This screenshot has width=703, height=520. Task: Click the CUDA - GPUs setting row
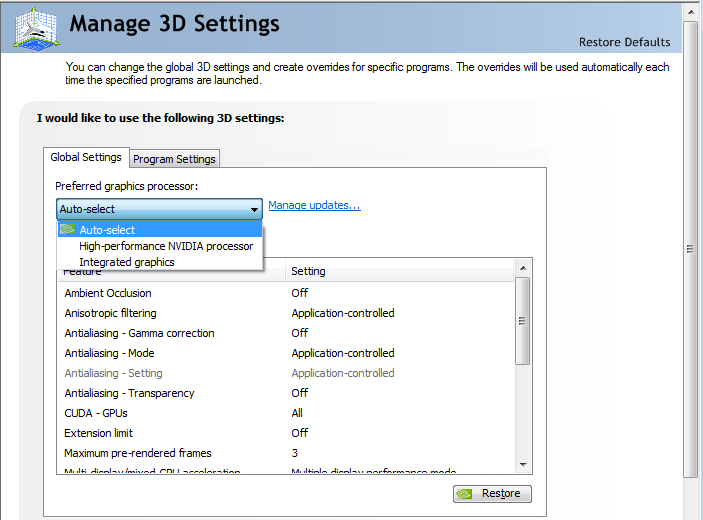tap(96, 413)
